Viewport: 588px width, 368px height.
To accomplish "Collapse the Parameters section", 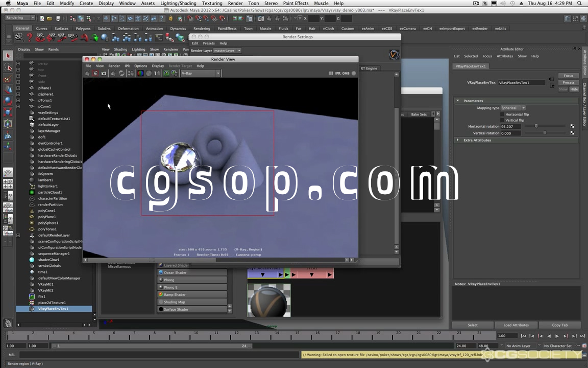I will [457, 101].
